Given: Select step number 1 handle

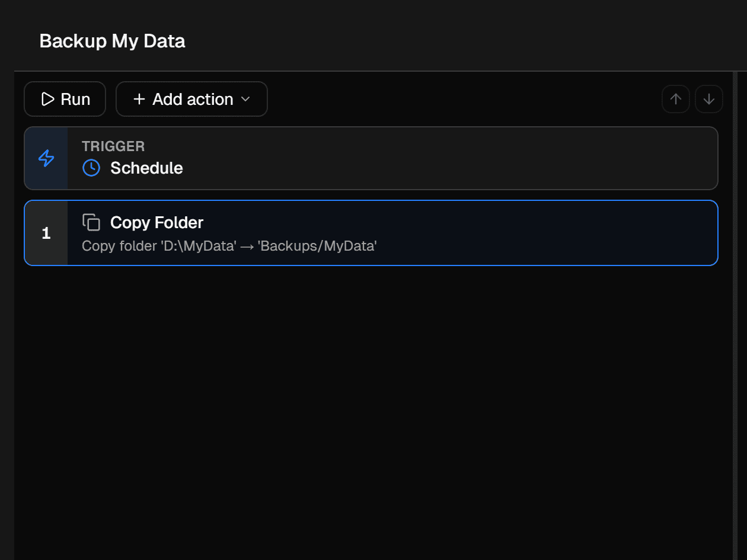Looking at the screenshot, I should point(46,233).
